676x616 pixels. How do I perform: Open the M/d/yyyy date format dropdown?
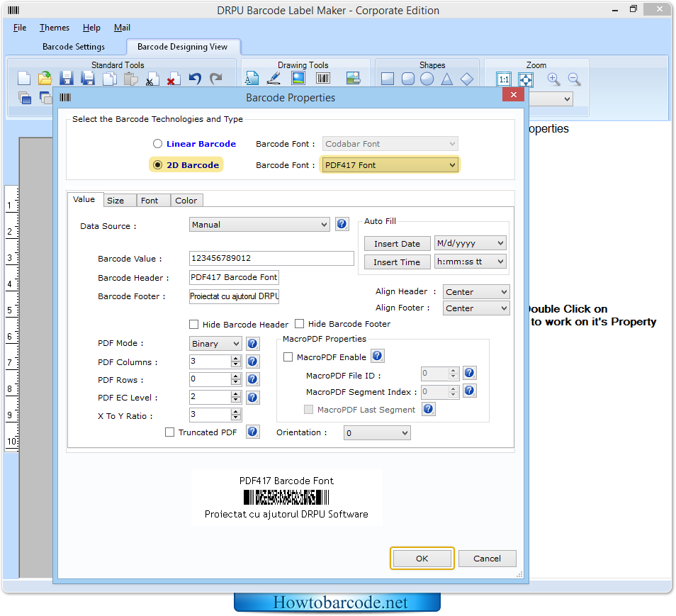[470, 243]
